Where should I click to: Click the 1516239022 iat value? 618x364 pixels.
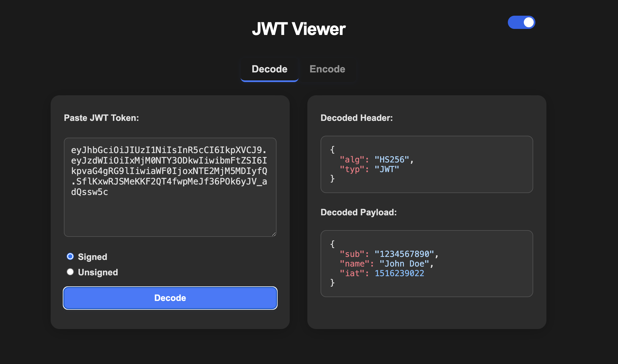tap(399, 273)
